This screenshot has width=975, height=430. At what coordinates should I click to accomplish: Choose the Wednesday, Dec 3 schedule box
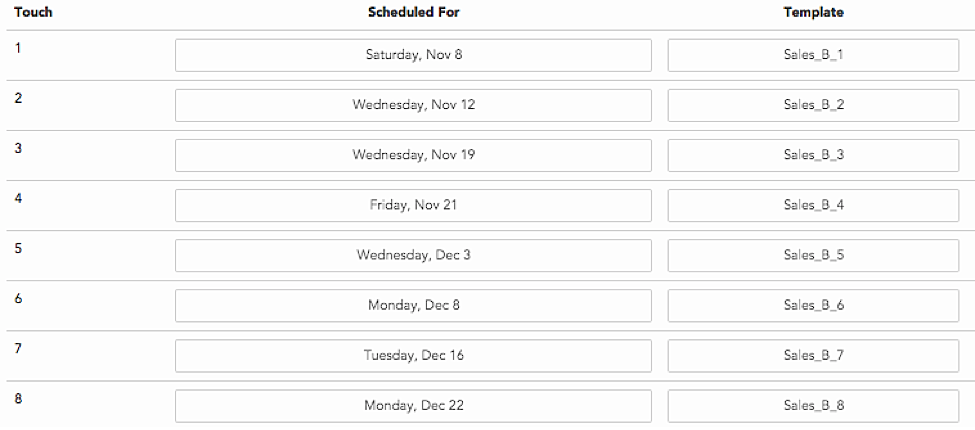click(414, 255)
